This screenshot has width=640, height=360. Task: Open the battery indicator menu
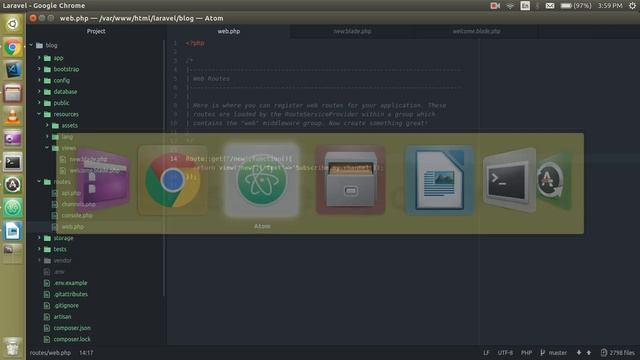pyautogui.click(x=576, y=6)
